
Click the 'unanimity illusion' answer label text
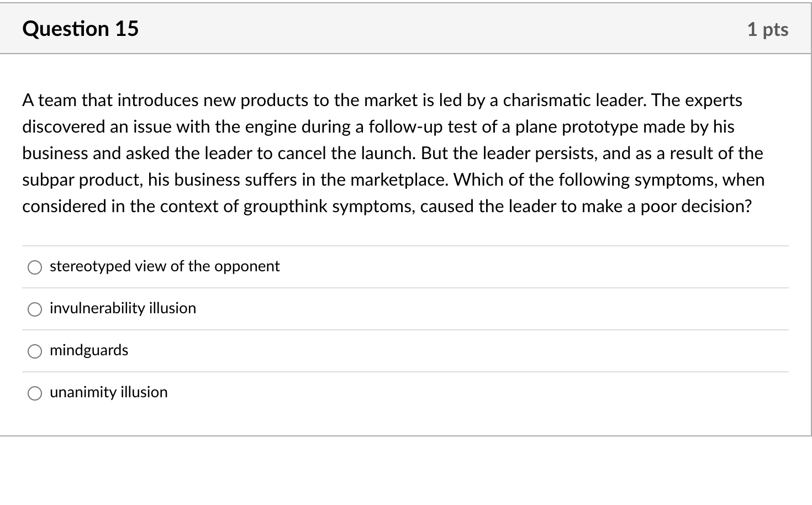[108, 392]
